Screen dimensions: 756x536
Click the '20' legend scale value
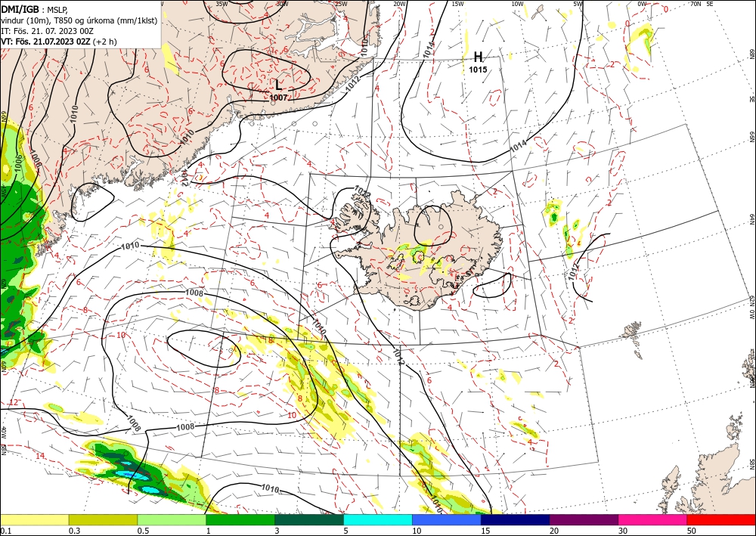pos(554,531)
